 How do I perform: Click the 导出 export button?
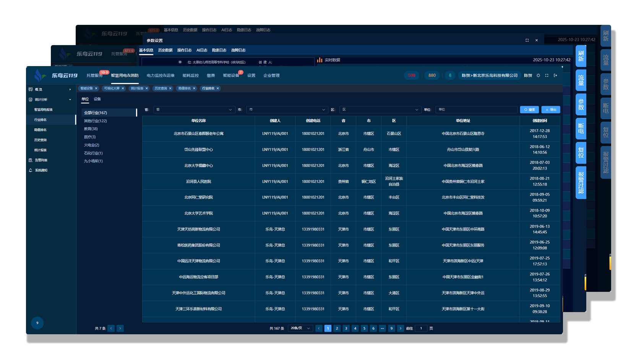[x=551, y=110]
